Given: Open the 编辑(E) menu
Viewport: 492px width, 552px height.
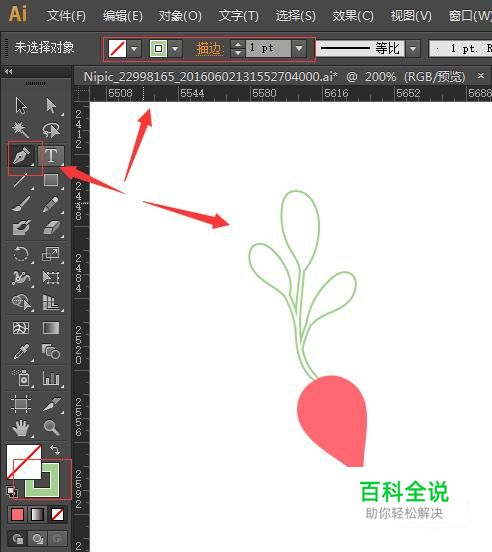Looking at the screenshot, I should click(123, 16).
